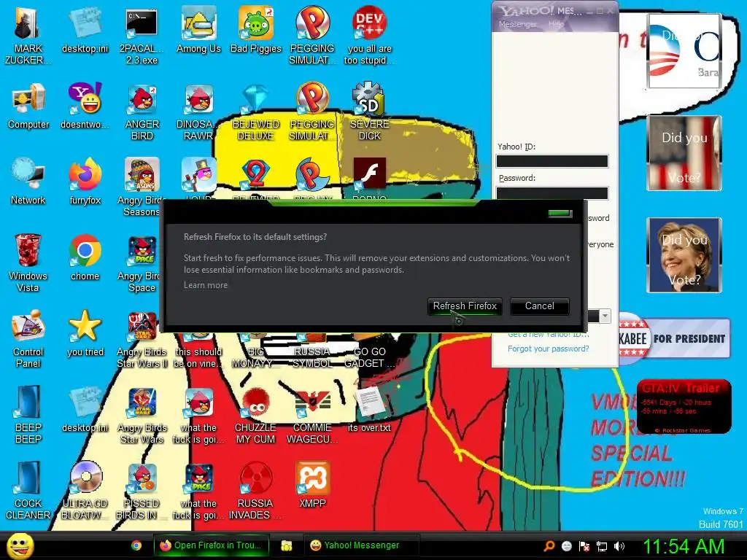Click the volume speaker tray icon
The height and width of the screenshot is (560, 747).
coord(619,546)
